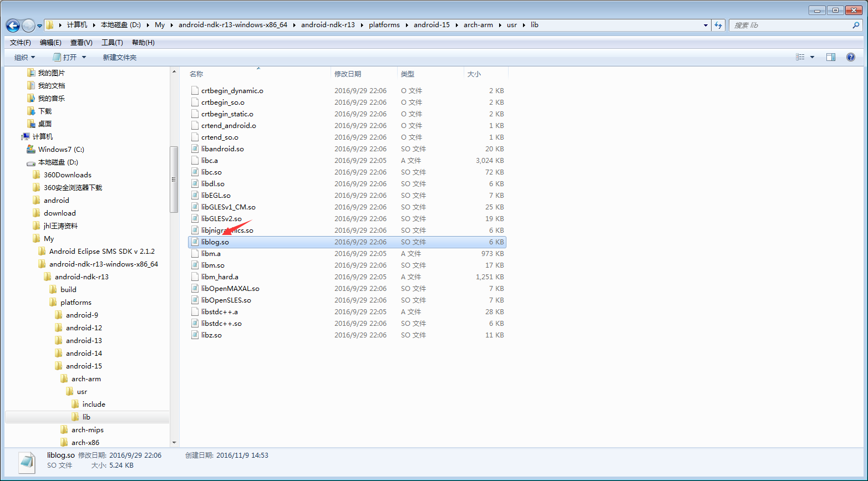Select file icon of libandroid.so
The image size is (868, 481).
tap(194, 149)
